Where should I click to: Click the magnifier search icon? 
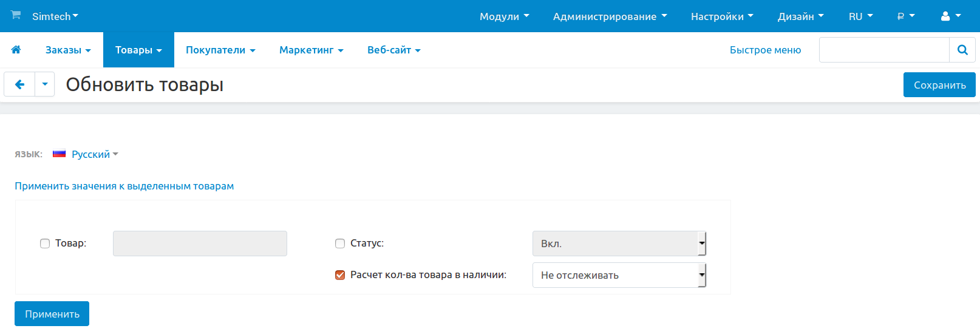962,50
